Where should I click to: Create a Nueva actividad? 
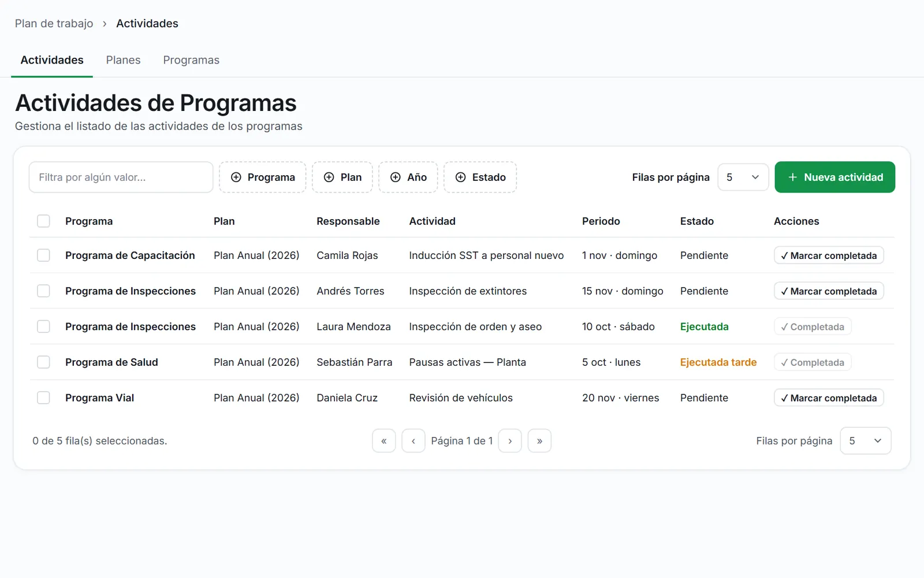pos(835,177)
